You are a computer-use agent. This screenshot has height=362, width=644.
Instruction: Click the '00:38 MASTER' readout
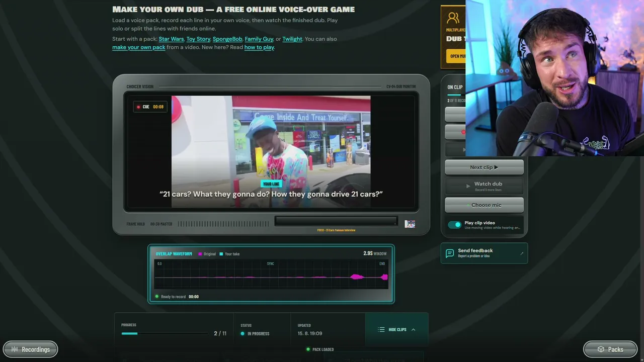pyautogui.click(x=161, y=224)
